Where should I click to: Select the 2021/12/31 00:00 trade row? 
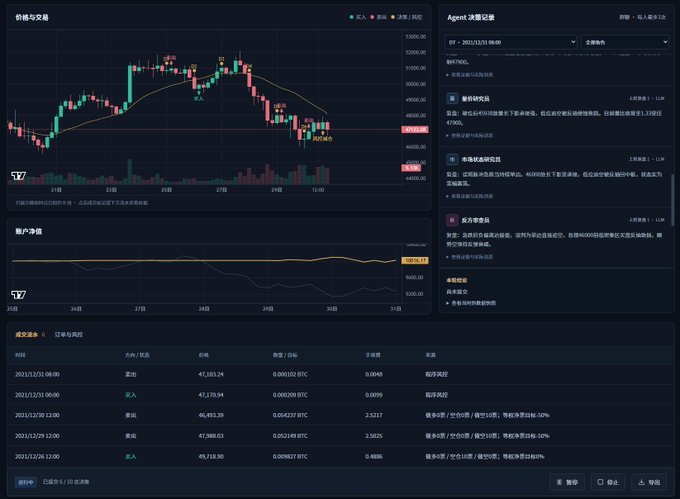pyautogui.click(x=340, y=395)
